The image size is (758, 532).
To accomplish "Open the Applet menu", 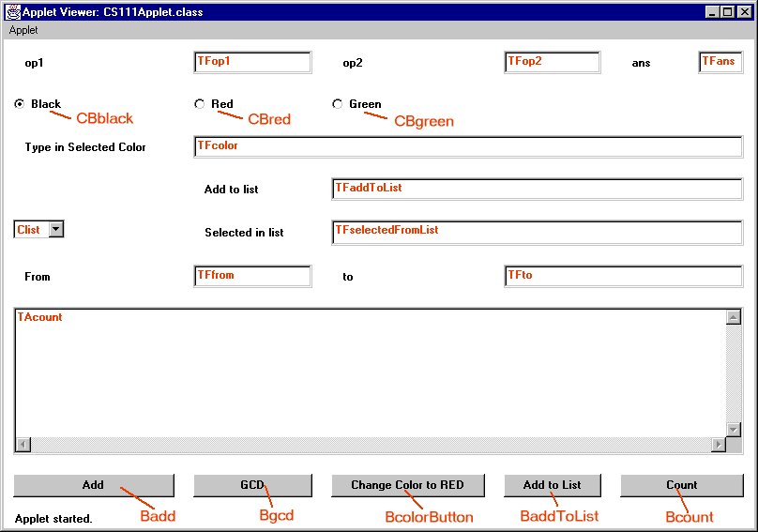I will coord(23,30).
